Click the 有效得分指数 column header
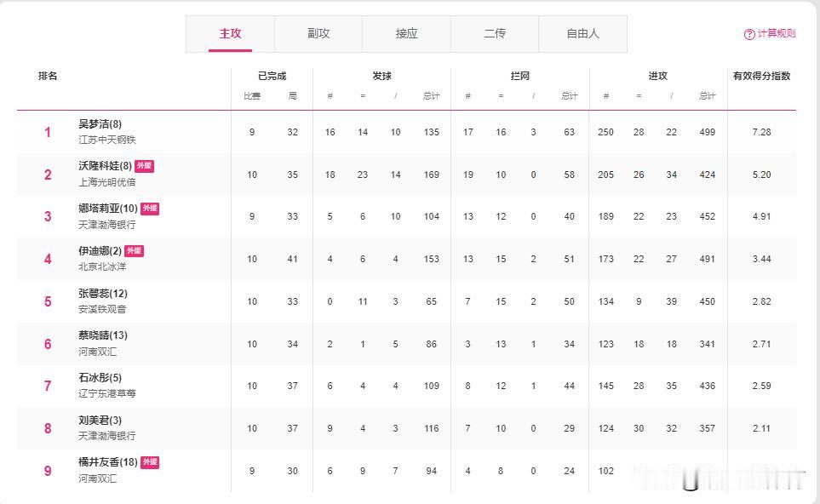The width and height of the screenshot is (820, 504). 761,76
